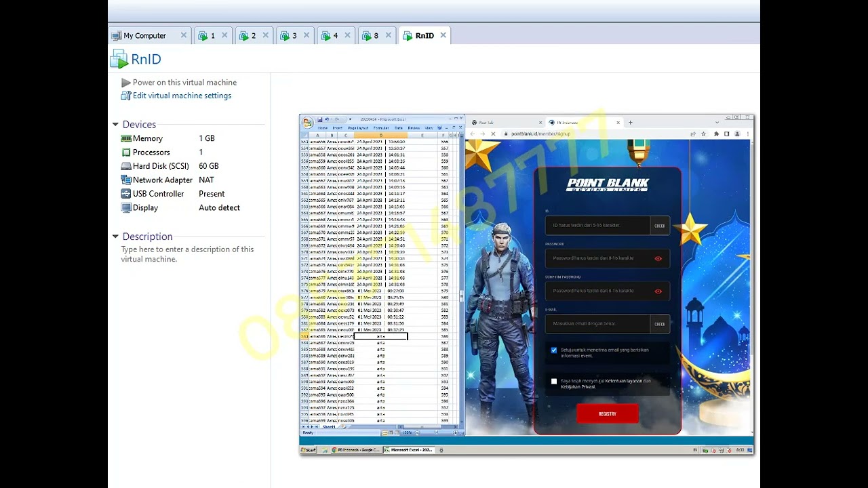Uncheck the email event information checkbox
This screenshot has height=488, width=868.
(554, 350)
